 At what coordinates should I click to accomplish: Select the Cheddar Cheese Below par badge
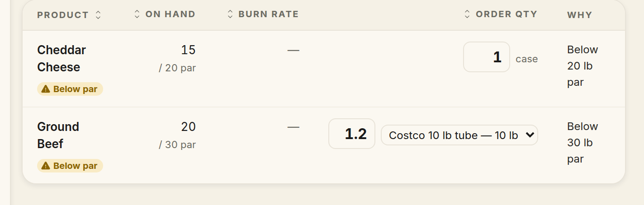tap(70, 89)
